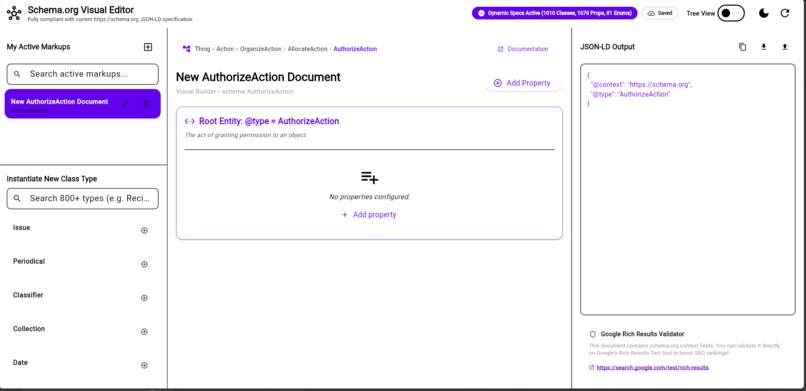
Task: Select the Periodical type row text
Action: click(x=29, y=262)
